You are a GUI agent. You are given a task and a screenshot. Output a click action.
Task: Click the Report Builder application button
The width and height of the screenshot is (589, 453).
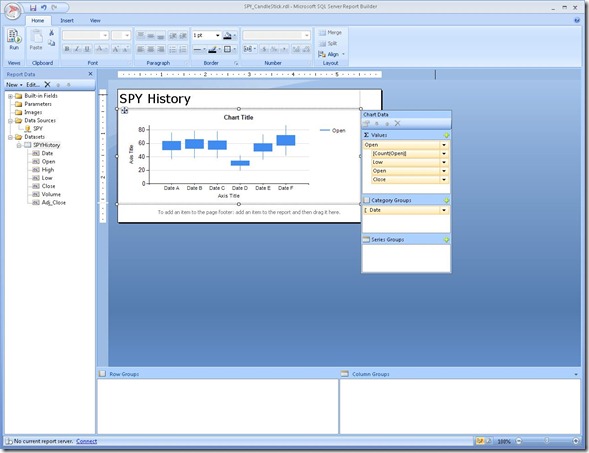click(12, 11)
